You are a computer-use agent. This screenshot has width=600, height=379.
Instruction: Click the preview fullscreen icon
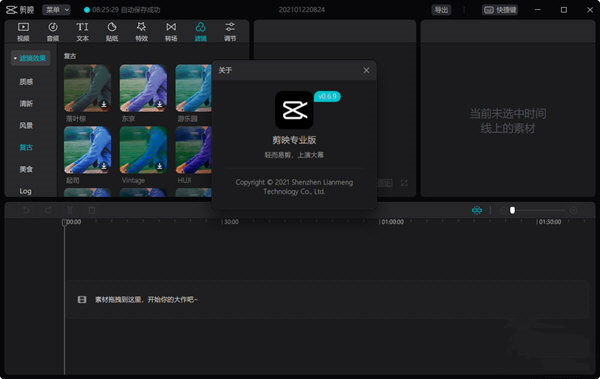tap(404, 183)
